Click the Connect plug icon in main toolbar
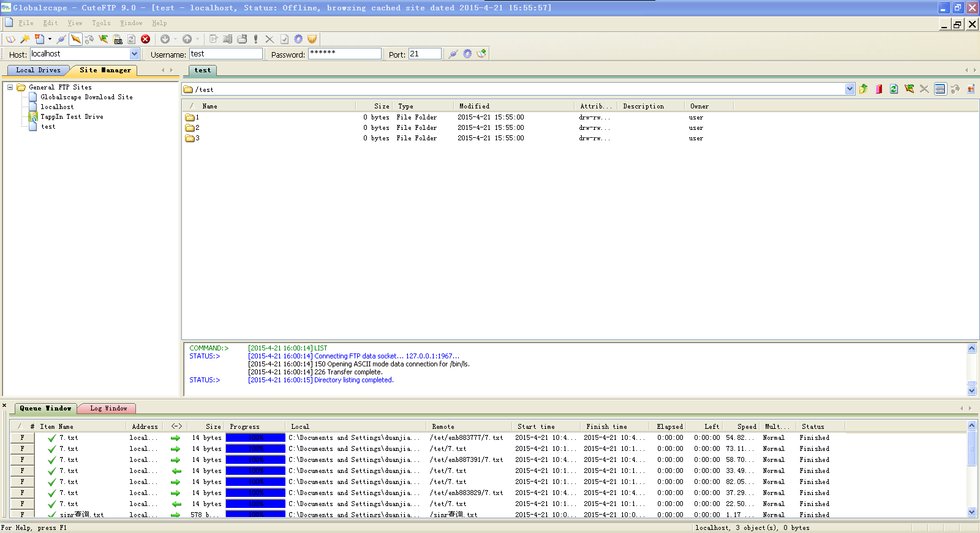The image size is (980, 533). 61,39
